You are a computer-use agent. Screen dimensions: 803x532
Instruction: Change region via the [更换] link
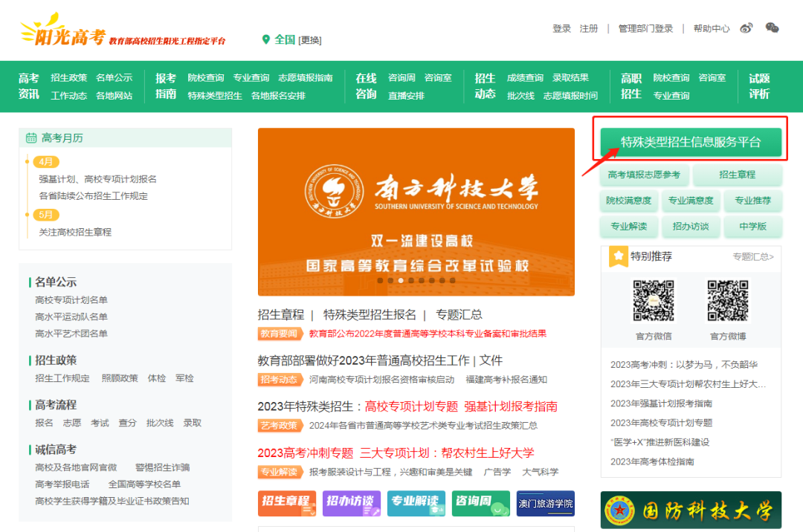click(x=310, y=40)
